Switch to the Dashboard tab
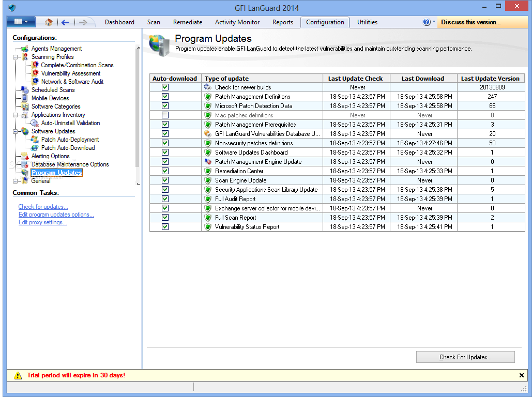 [x=119, y=22]
